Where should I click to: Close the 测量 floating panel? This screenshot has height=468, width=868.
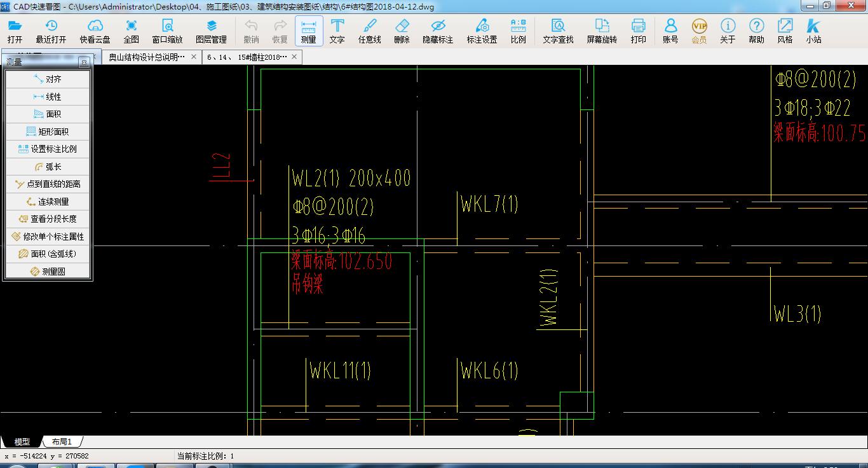pos(84,62)
